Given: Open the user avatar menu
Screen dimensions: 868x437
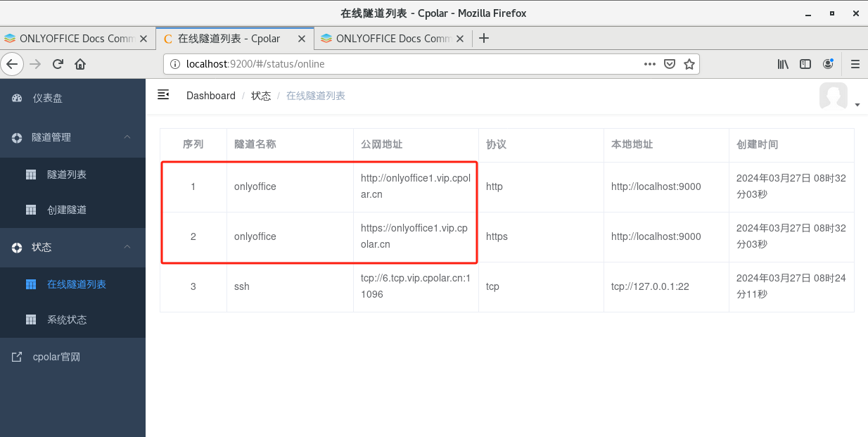Looking at the screenshot, I should pos(834,96).
